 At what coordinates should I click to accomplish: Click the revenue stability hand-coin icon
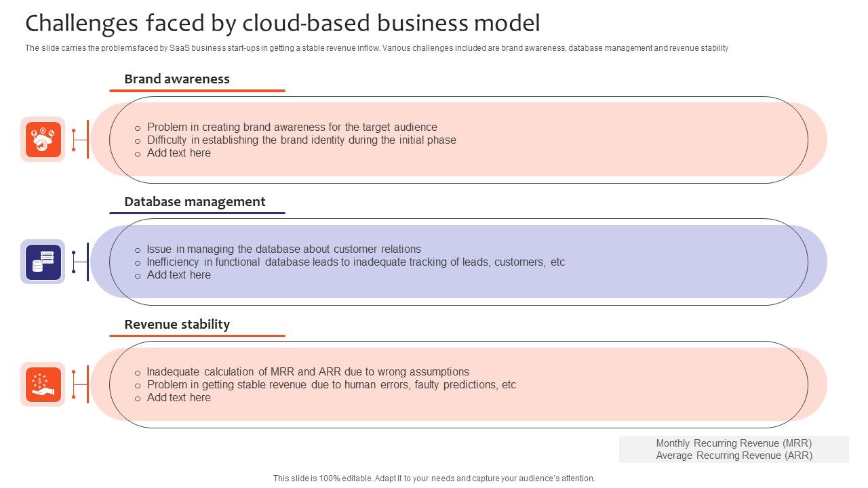click(43, 384)
